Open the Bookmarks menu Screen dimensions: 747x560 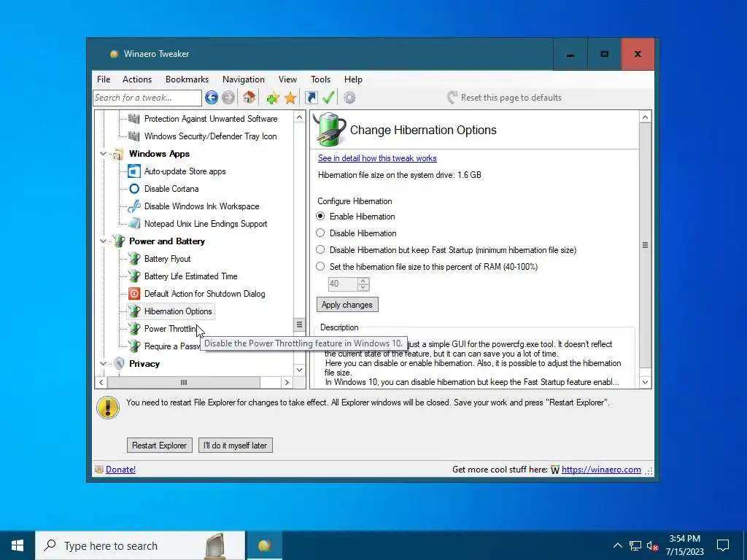[x=187, y=79]
